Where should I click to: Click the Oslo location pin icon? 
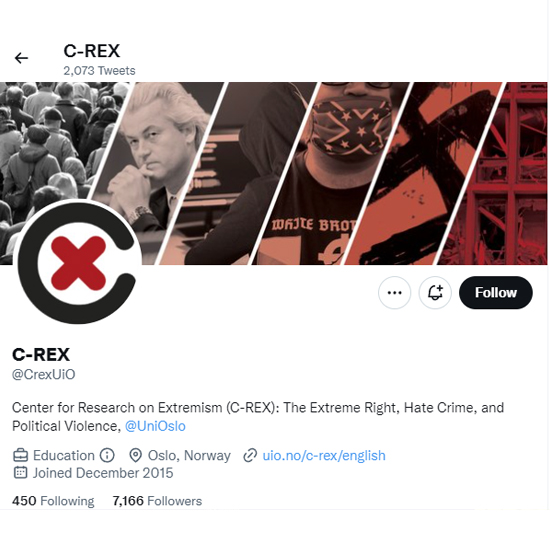[135, 455]
